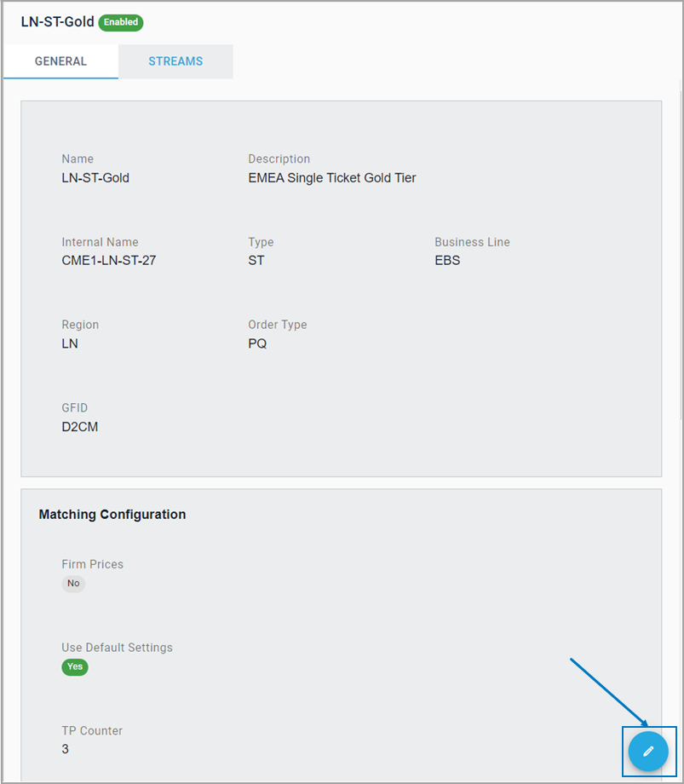Click the TP Counter value 3

[66, 749]
